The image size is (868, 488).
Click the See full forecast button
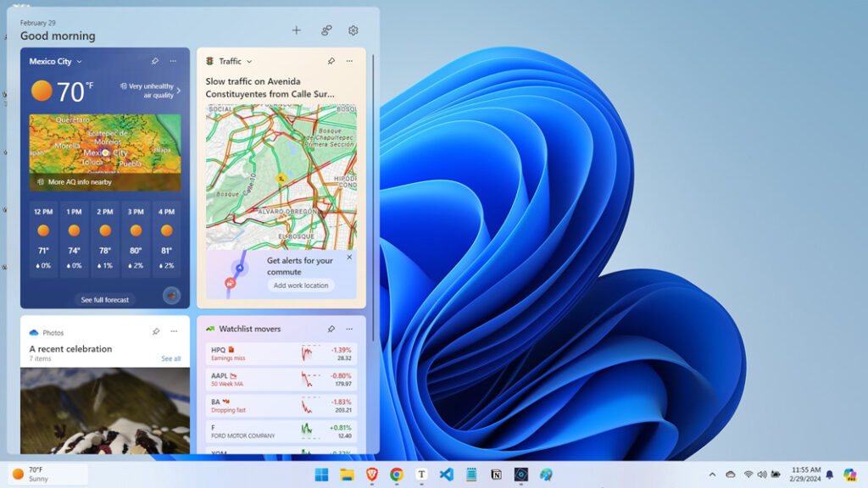tap(104, 299)
